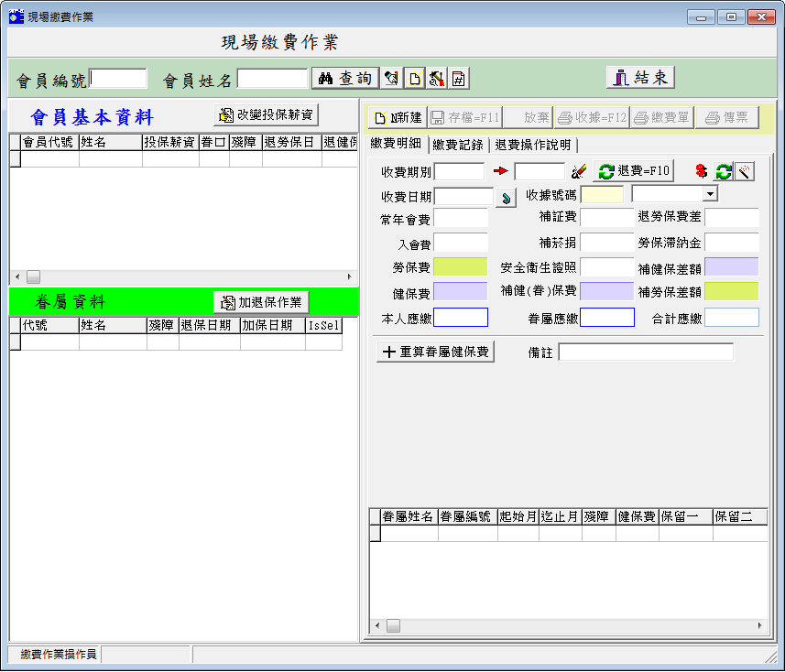Click the green refresh icon beside the dollar sign
This screenshot has height=672, width=785.
pyautogui.click(x=724, y=171)
